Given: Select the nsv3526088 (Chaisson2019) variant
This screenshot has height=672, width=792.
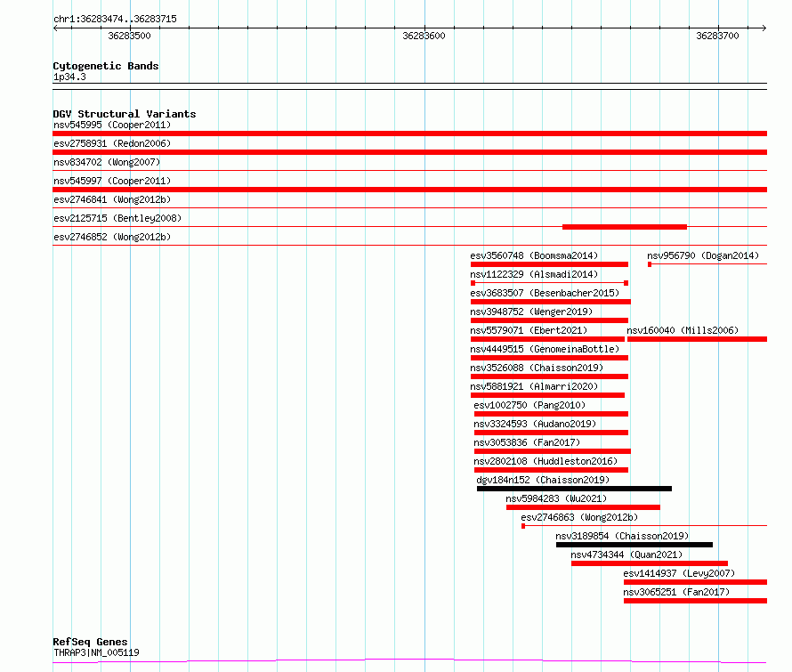Looking at the screenshot, I should 537,368.
